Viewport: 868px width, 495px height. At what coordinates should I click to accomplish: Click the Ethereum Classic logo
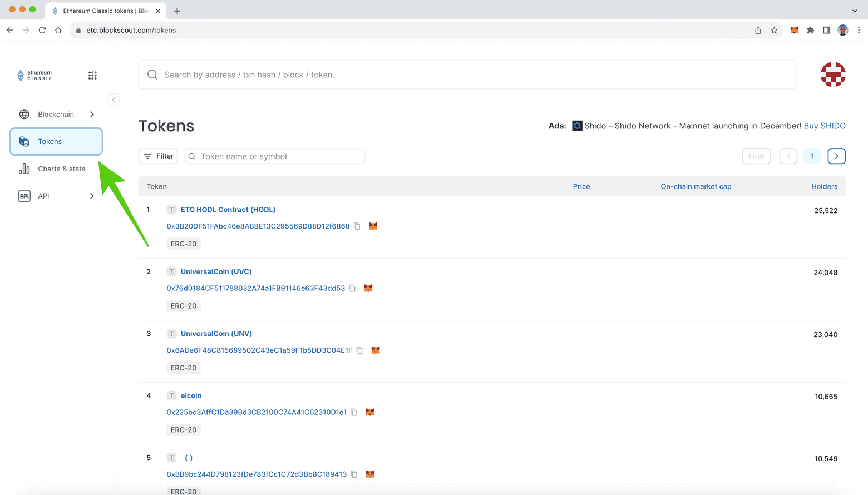pos(34,76)
